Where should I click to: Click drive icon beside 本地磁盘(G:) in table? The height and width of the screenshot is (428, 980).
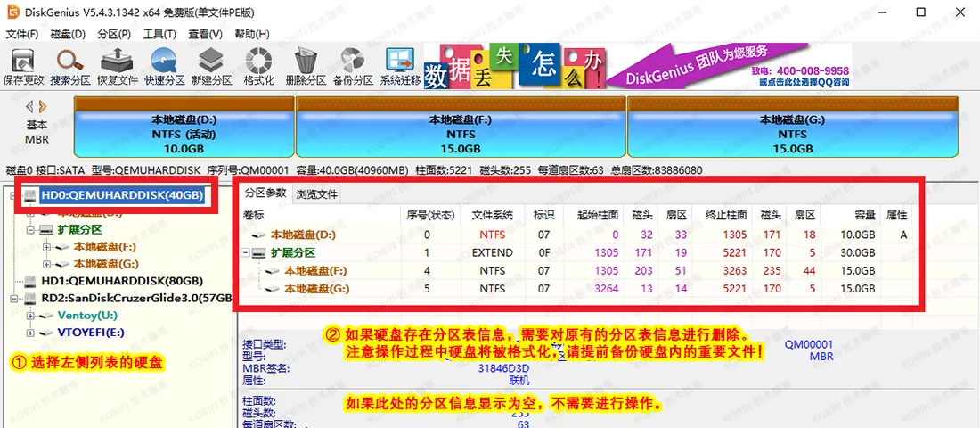[x=274, y=289]
